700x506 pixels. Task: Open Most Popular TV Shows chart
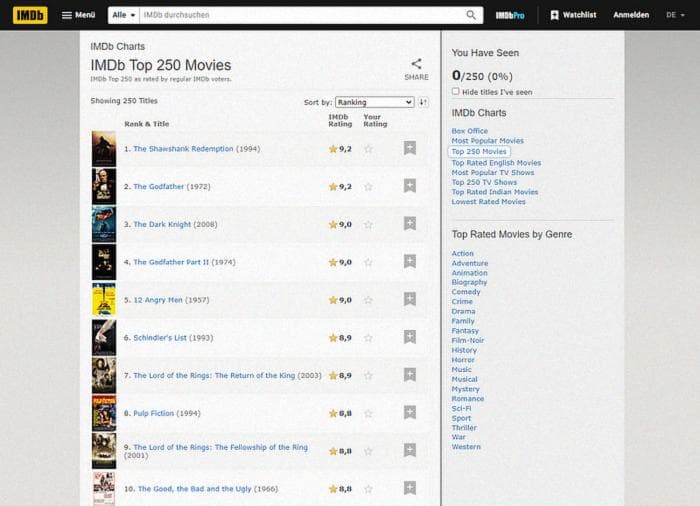(492, 172)
